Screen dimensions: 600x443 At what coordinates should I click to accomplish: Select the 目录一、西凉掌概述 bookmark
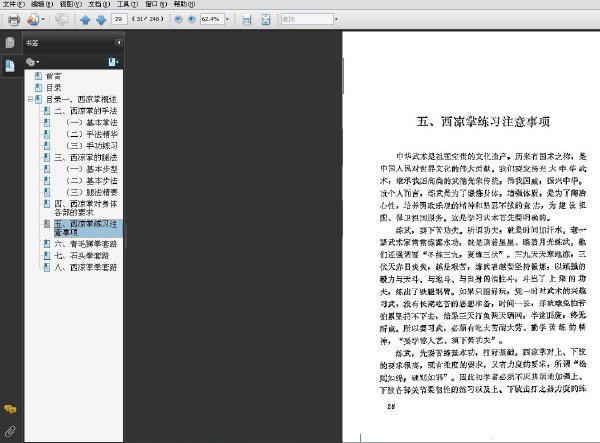coord(81,99)
